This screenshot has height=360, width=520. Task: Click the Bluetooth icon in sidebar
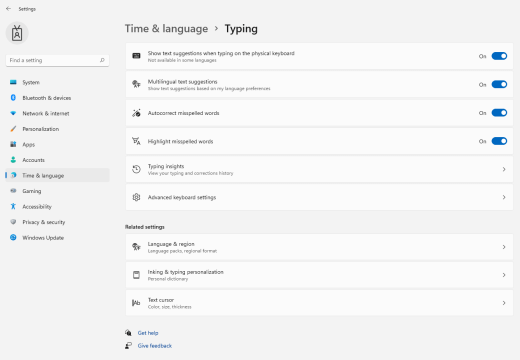pos(13,98)
